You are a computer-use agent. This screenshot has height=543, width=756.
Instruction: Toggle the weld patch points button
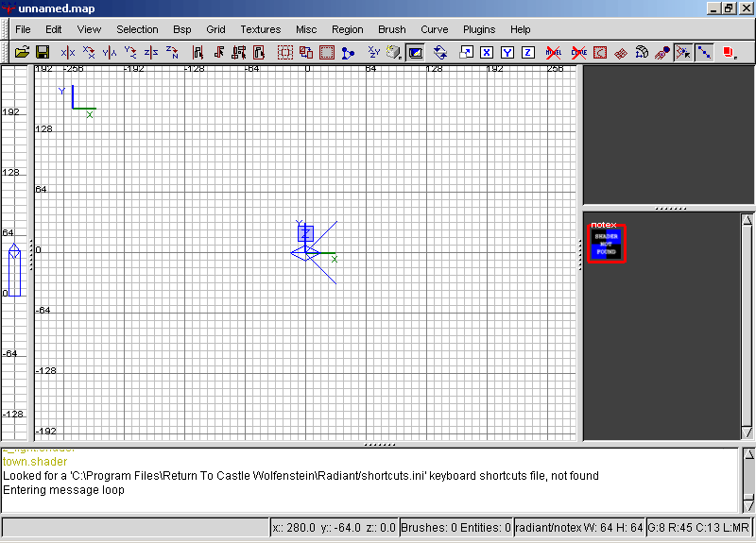pyautogui.click(x=683, y=52)
